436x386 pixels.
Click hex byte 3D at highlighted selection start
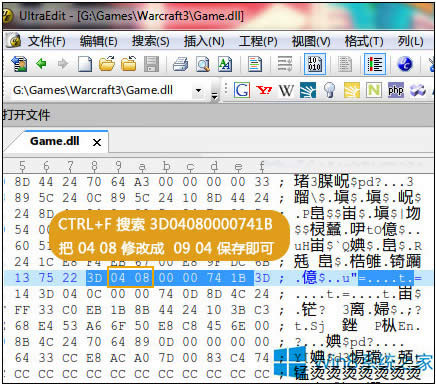click(x=95, y=278)
